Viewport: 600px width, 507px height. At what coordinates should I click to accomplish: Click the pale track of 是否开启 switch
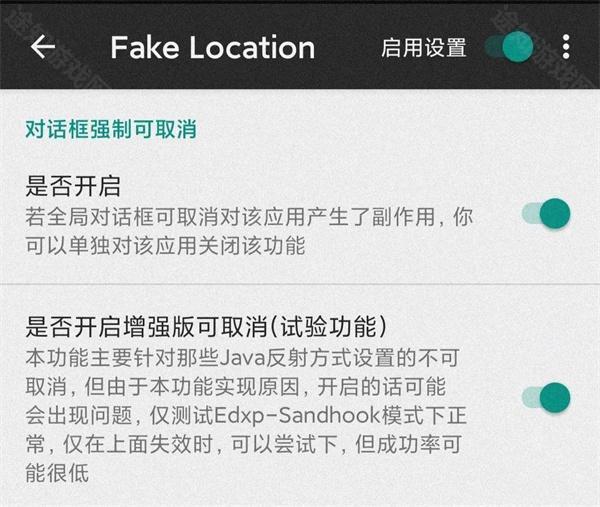[532, 214]
